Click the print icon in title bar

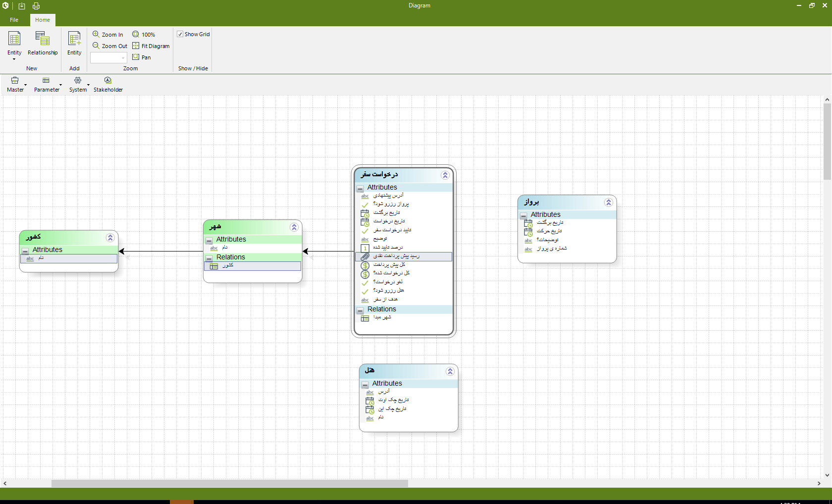(x=36, y=6)
